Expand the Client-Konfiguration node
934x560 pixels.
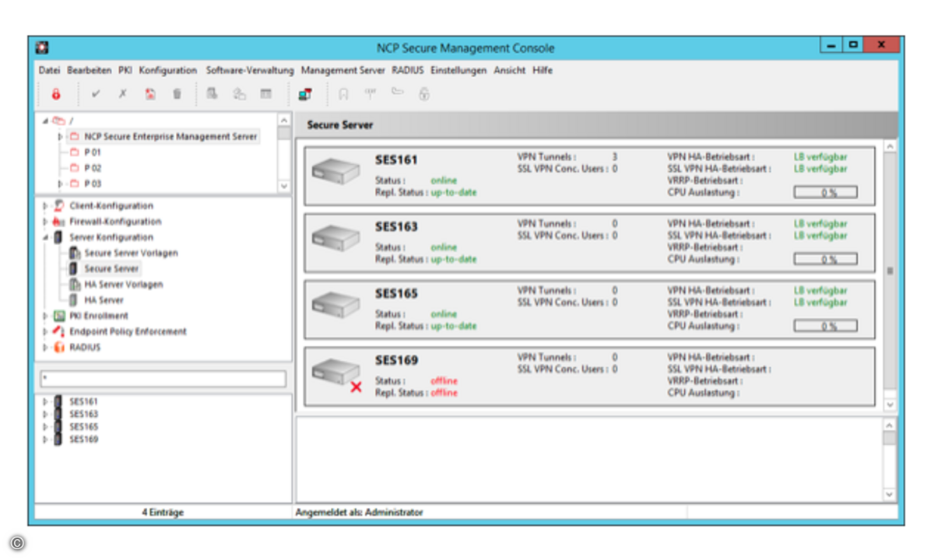(46, 206)
